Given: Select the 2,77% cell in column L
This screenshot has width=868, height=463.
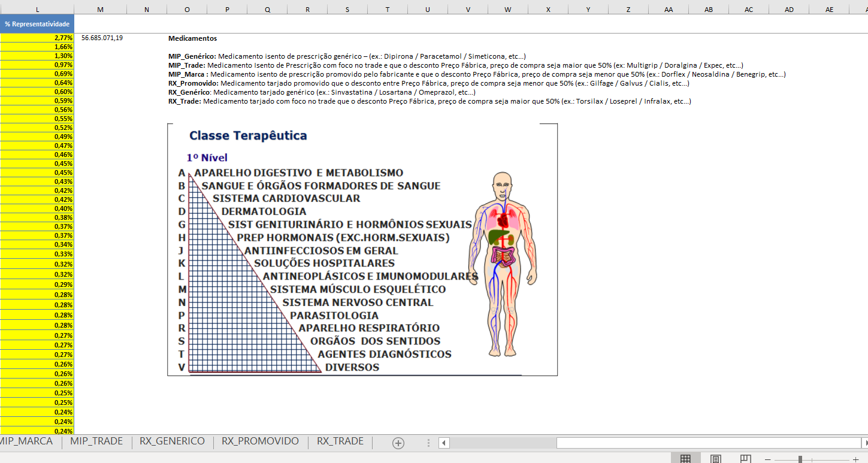Looking at the screenshot, I should (x=37, y=38).
